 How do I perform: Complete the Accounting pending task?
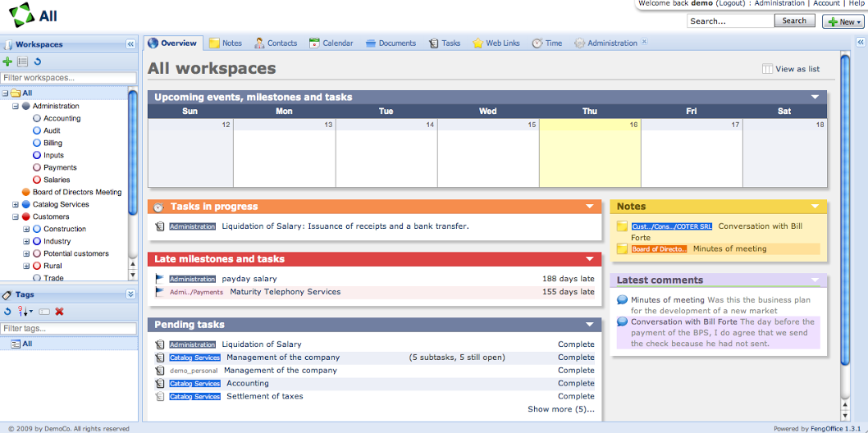pyautogui.click(x=576, y=383)
